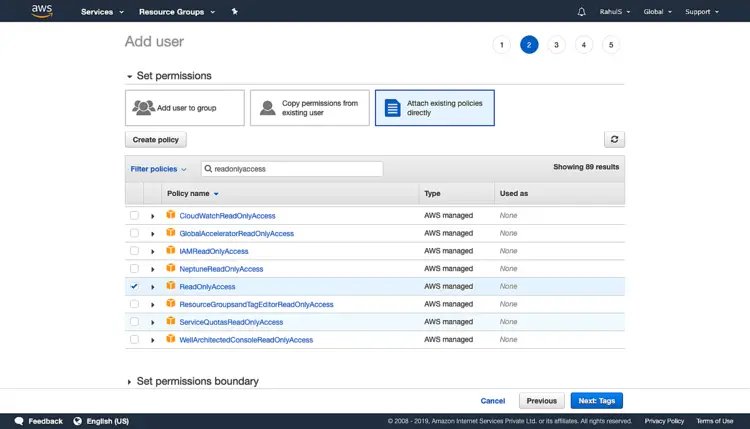Click the AWS logo home icon

(42, 11)
